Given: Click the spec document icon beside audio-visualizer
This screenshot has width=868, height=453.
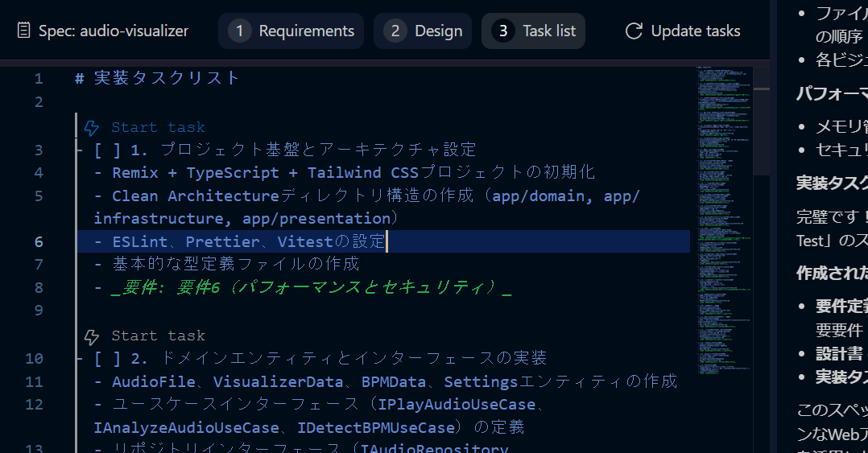Looking at the screenshot, I should coord(23,31).
